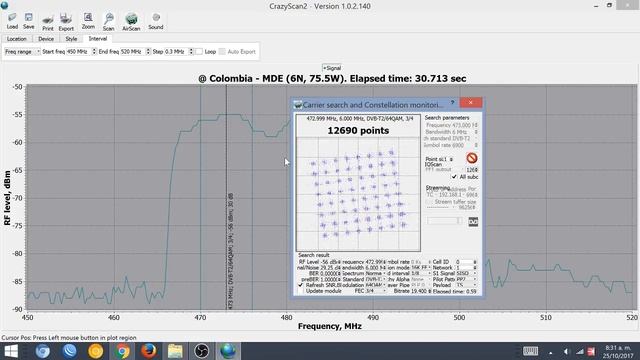Select the Interval tab
Image resolution: width=640 pixels, height=360 pixels.
point(98,39)
